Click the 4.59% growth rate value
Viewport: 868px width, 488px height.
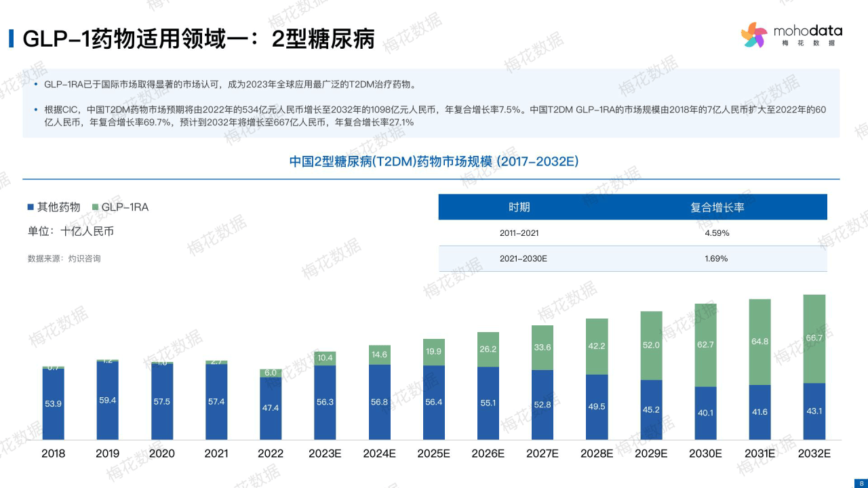(717, 232)
